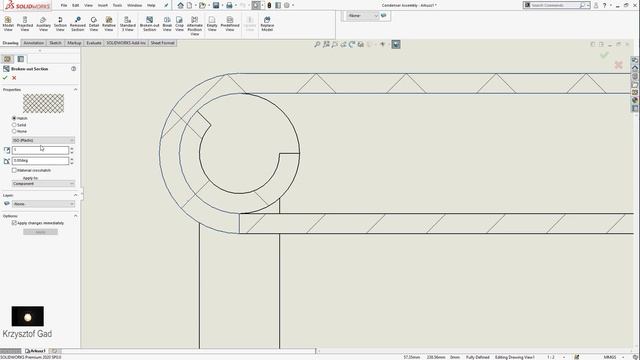Image resolution: width=640 pixels, height=360 pixels.
Task: Insert an Empty View
Action: 212,24
